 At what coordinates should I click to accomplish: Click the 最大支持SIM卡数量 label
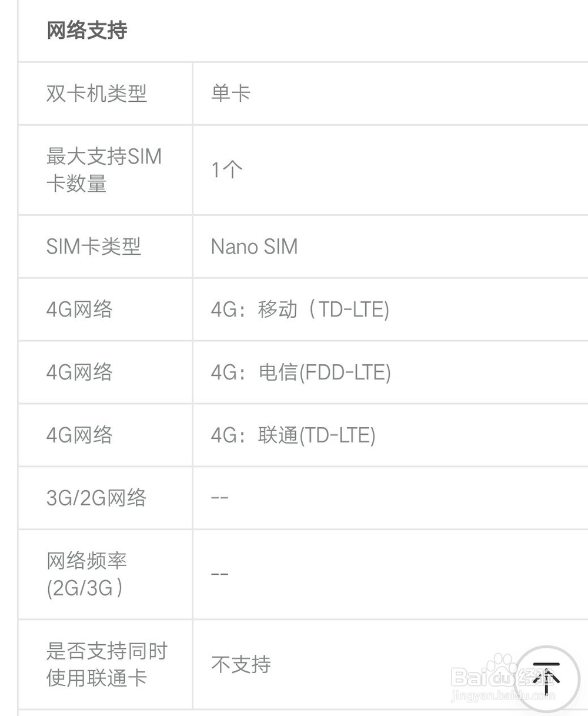[x=103, y=170]
